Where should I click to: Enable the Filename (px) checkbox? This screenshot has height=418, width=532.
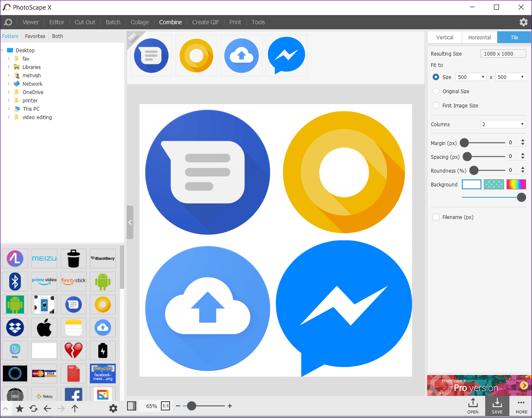[436, 217]
